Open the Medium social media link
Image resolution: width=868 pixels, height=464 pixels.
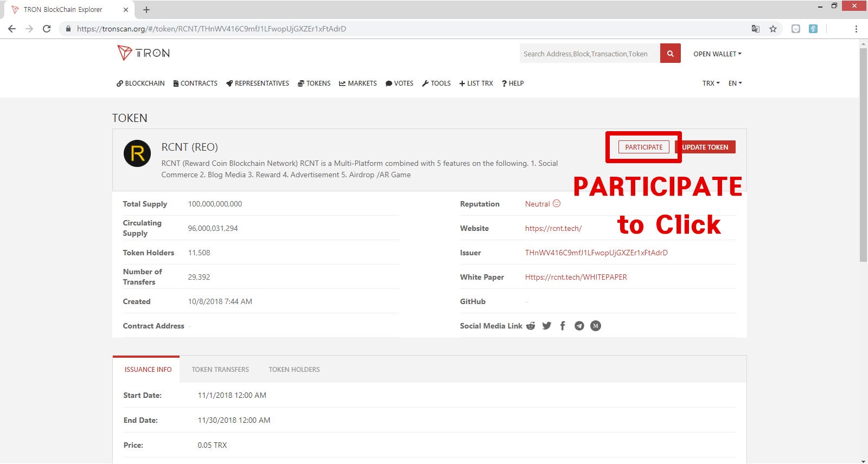tap(596, 326)
